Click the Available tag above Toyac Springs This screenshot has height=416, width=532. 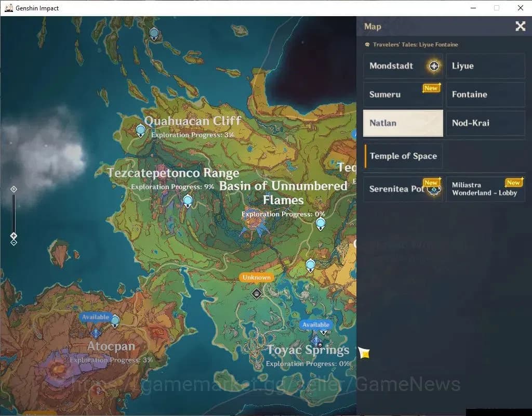(x=315, y=324)
